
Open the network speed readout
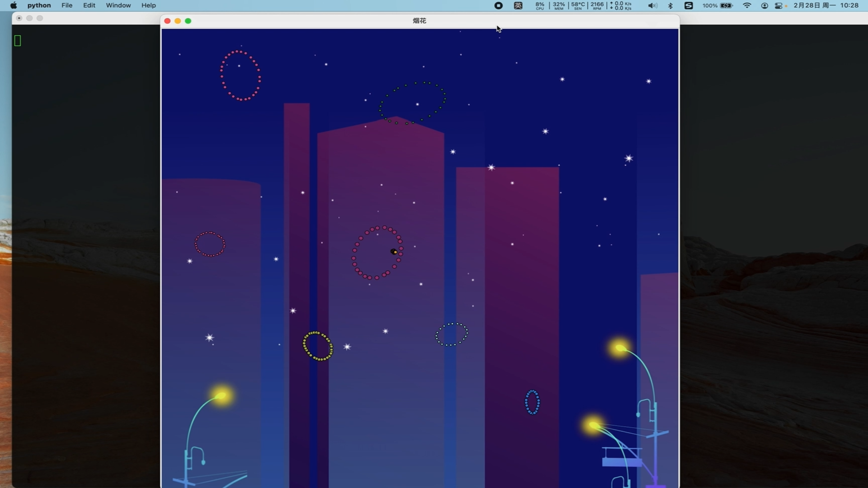coord(621,5)
